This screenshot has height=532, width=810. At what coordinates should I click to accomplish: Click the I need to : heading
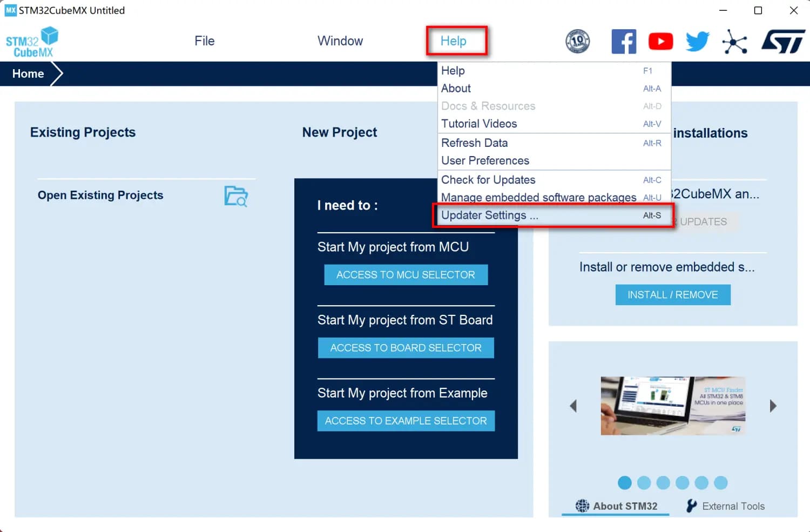(347, 206)
